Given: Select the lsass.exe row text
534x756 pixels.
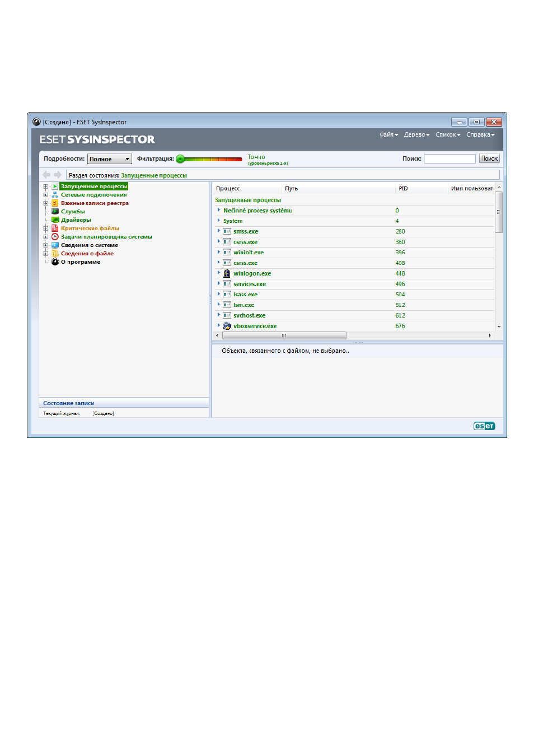Looking at the screenshot, I should (x=246, y=295).
